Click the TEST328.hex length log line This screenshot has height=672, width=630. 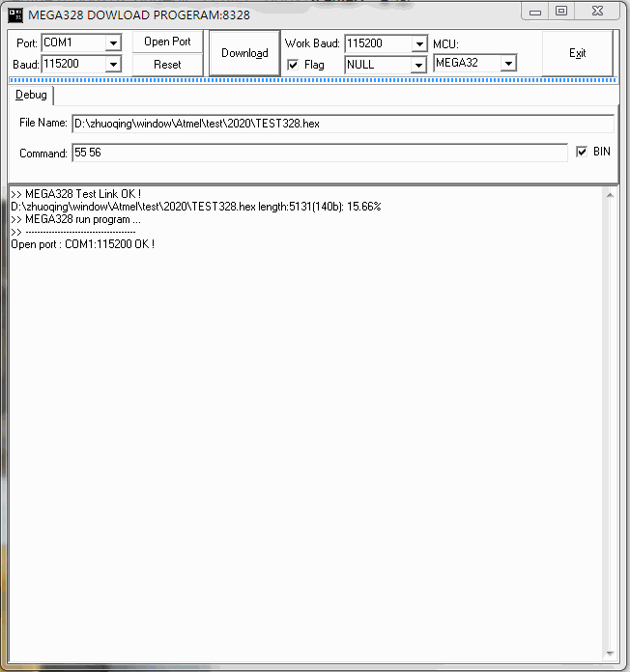pos(196,207)
